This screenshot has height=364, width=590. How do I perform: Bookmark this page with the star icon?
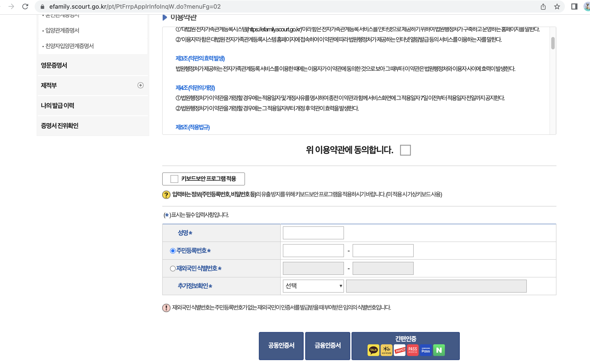[557, 6]
